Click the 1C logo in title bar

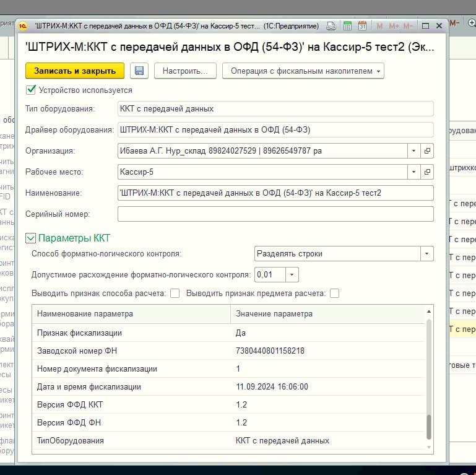coord(23,26)
